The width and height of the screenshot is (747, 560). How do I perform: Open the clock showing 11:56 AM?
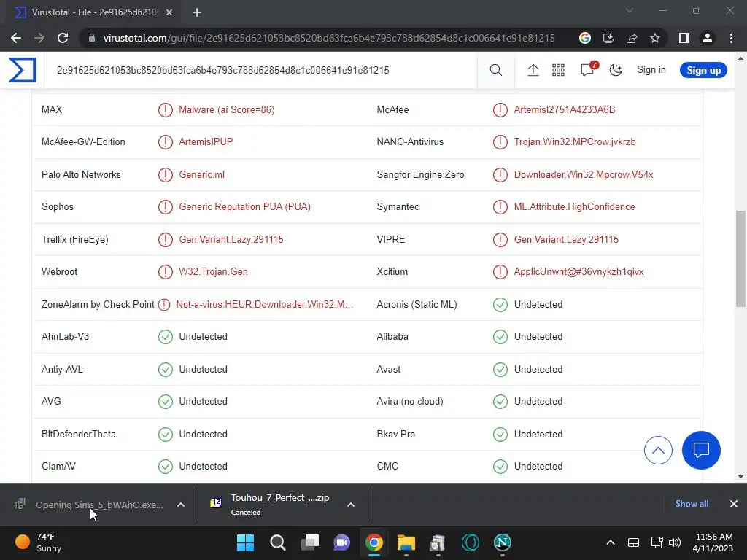(713, 542)
